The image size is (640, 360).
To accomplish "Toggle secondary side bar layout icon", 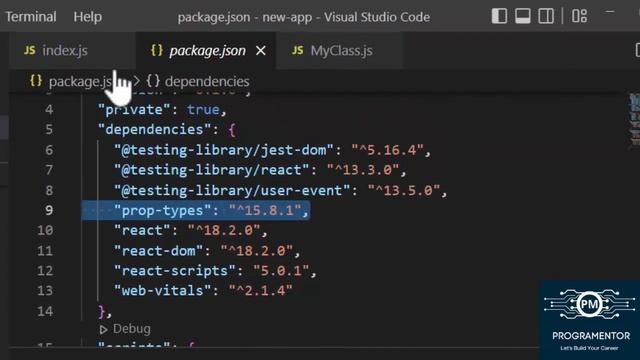I will (546, 16).
